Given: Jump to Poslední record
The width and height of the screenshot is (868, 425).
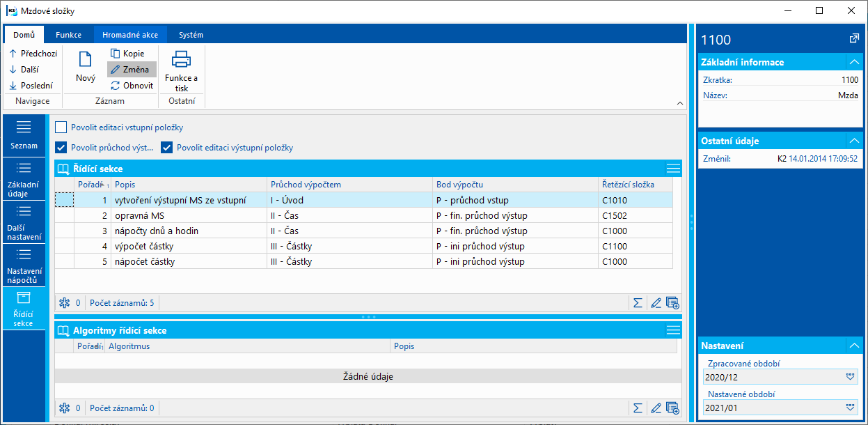Looking at the screenshot, I should point(31,86).
